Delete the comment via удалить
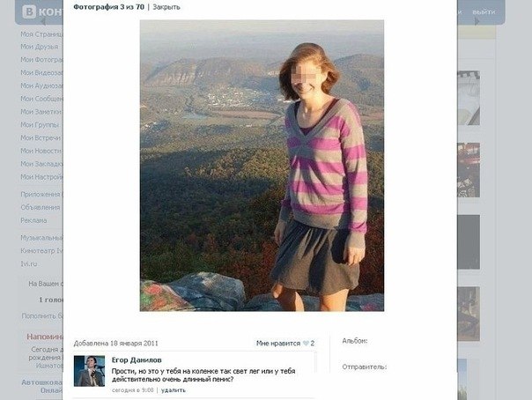Viewport: 532px width, 400px height. pyautogui.click(x=174, y=390)
